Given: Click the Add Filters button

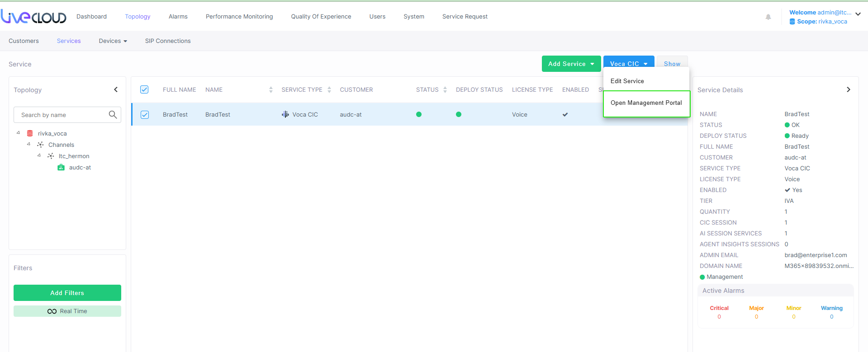Looking at the screenshot, I should (67, 293).
